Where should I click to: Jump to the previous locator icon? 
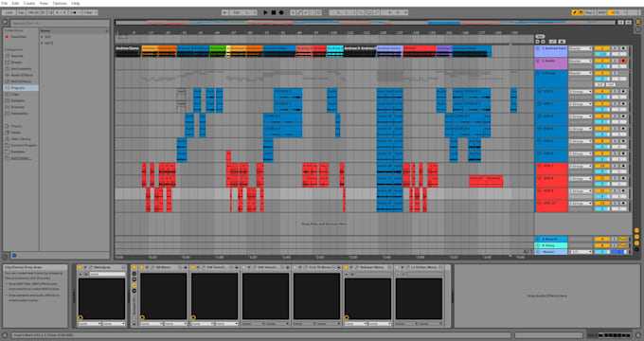[x=537, y=42]
